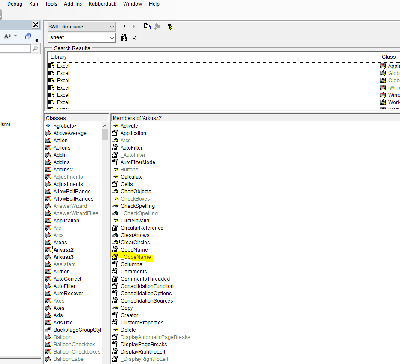Open the Window menu

point(132,4)
